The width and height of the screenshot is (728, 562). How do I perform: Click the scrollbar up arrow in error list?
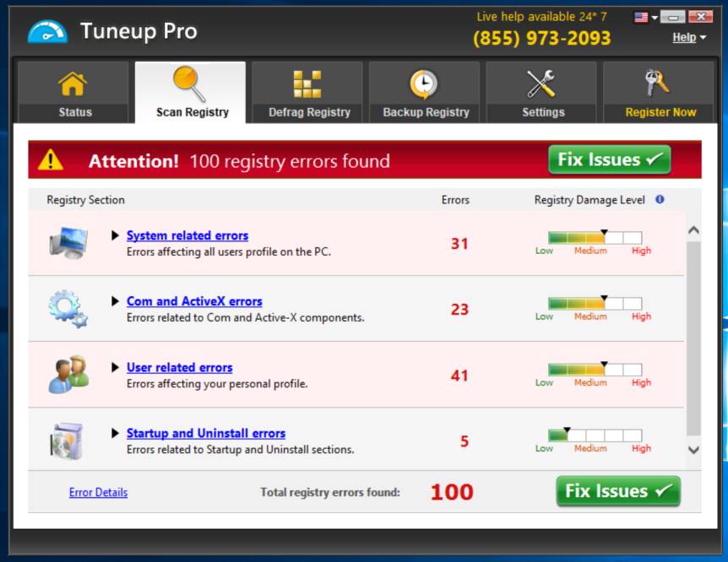pos(693,230)
